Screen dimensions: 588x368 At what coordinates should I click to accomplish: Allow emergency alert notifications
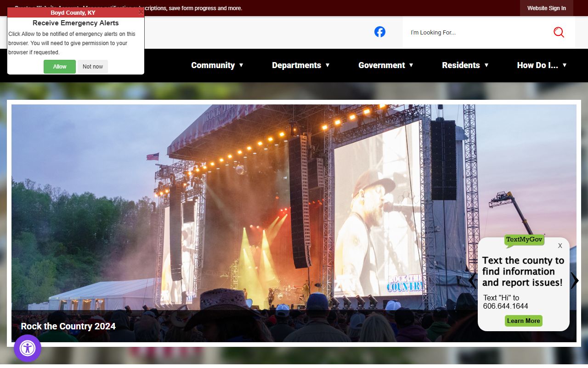click(60, 67)
